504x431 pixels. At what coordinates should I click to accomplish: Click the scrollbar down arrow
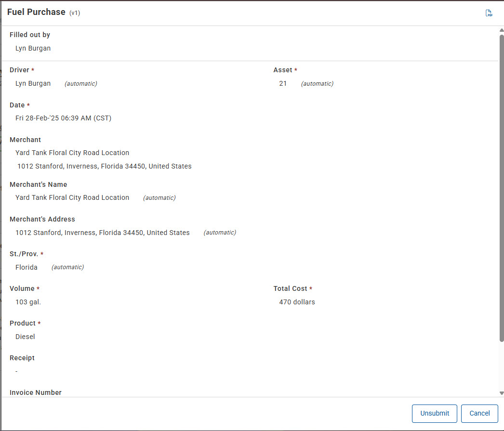(502, 393)
